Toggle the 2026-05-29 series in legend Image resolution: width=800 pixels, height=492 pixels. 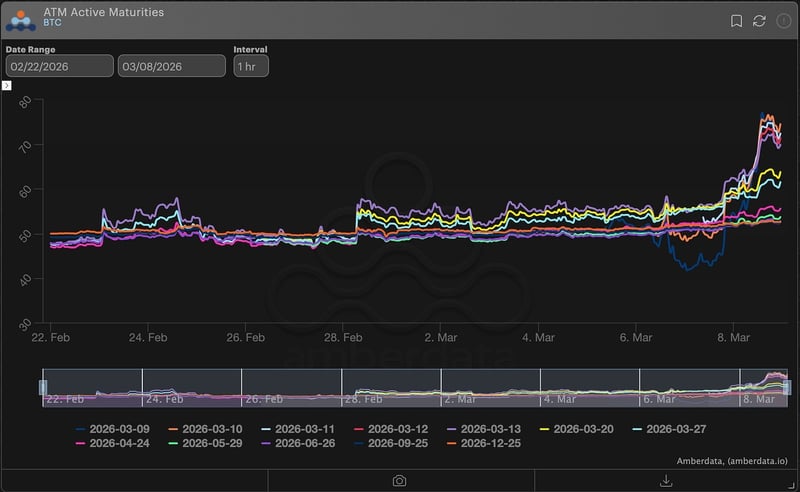pos(205,444)
